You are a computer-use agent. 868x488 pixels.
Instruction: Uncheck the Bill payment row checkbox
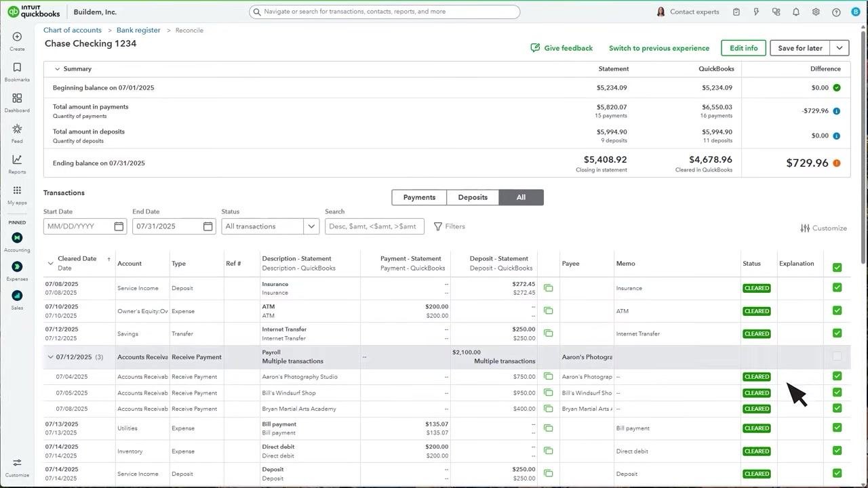pos(837,428)
